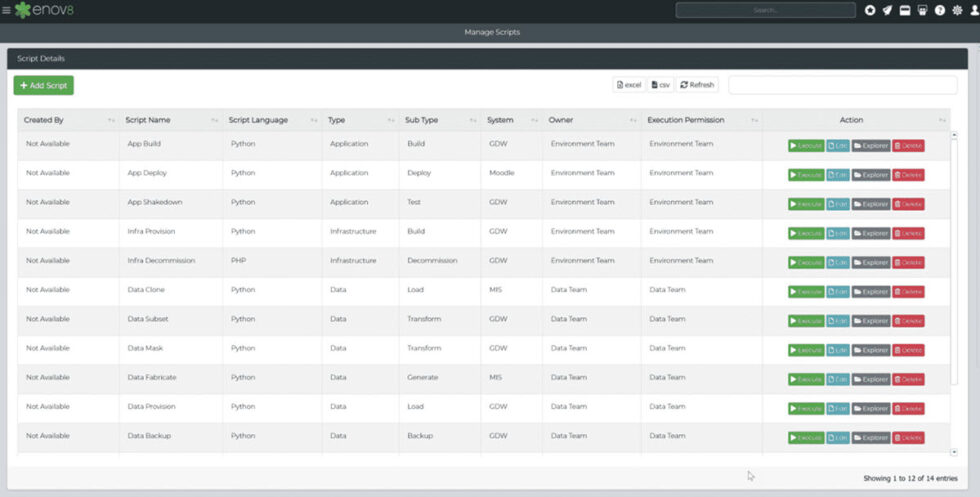Add a new script
980x497 pixels.
(44, 86)
